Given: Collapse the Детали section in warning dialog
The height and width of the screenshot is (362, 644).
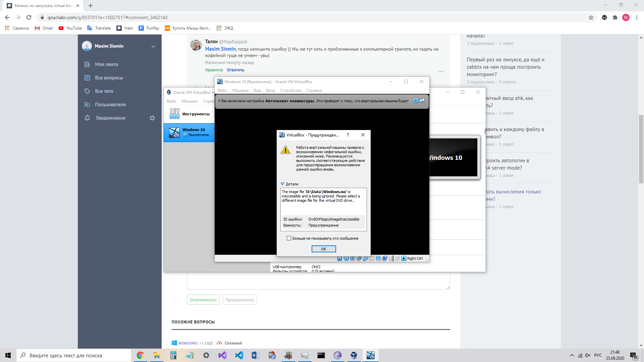Looking at the screenshot, I should coord(282,184).
